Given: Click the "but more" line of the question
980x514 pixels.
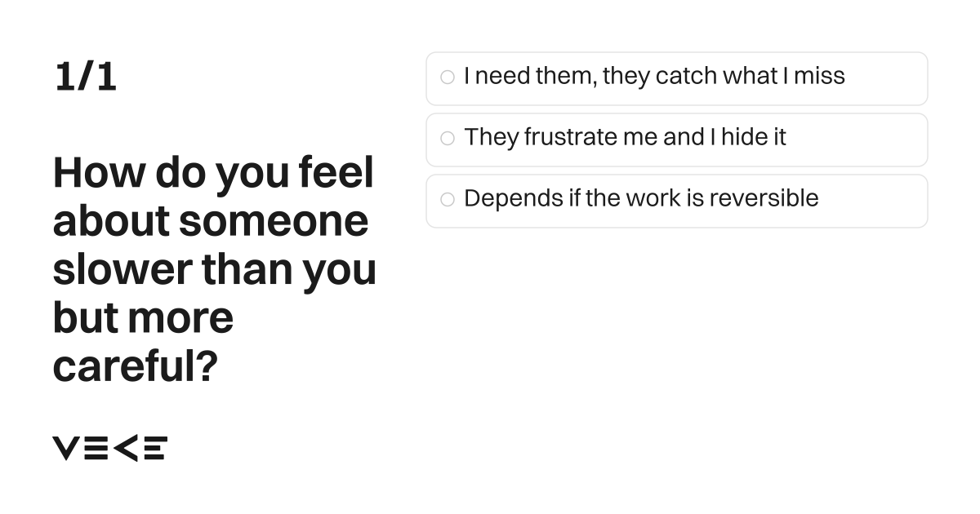Looking at the screenshot, I should pos(143,317).
